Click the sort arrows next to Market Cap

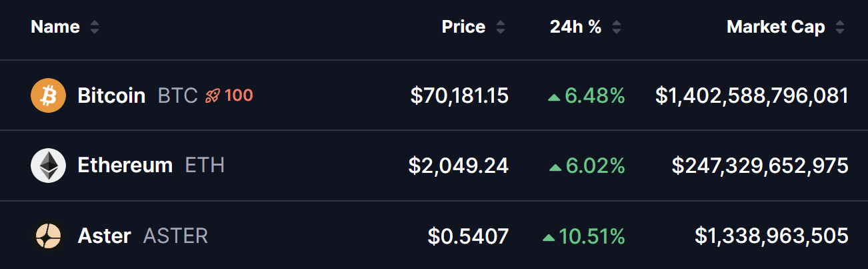839,27
